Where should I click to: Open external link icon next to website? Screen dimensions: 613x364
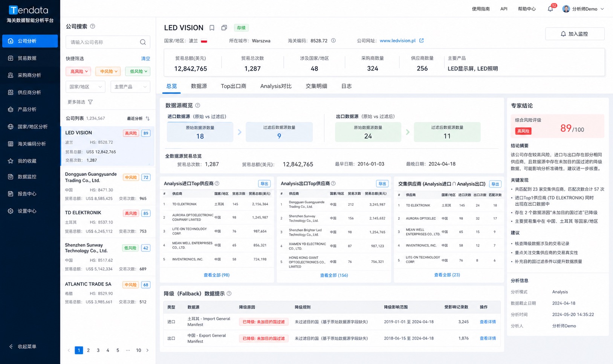pyautogui.click(x=422, y=41)
